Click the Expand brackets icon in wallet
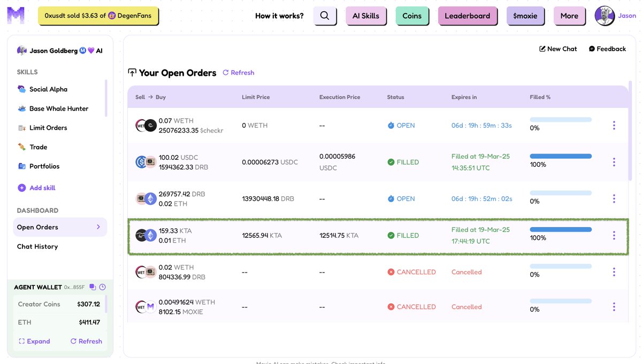Viewport: 642px width, 364px height. (x=21, y=341)
